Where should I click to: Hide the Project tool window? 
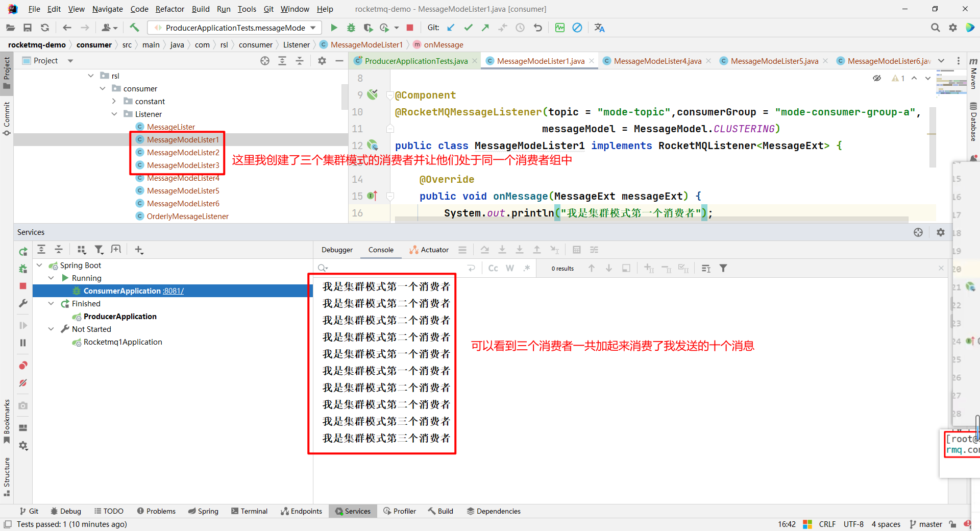click(339, 61)
